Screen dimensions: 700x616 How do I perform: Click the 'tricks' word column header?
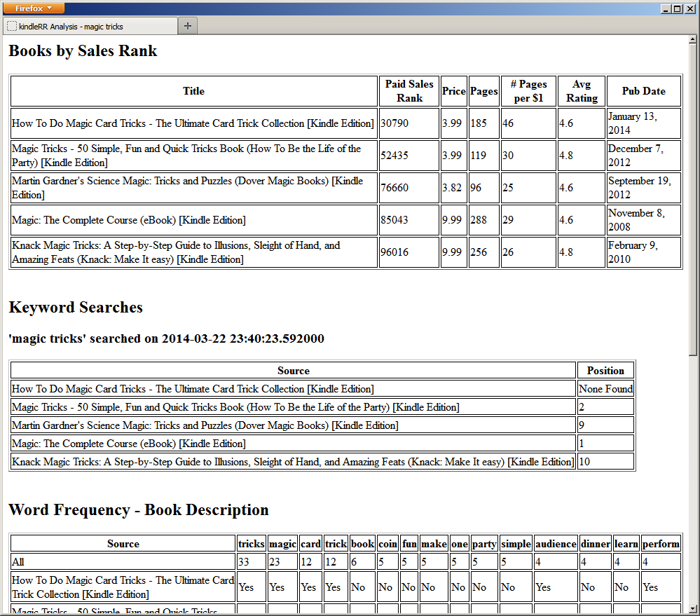251,544
